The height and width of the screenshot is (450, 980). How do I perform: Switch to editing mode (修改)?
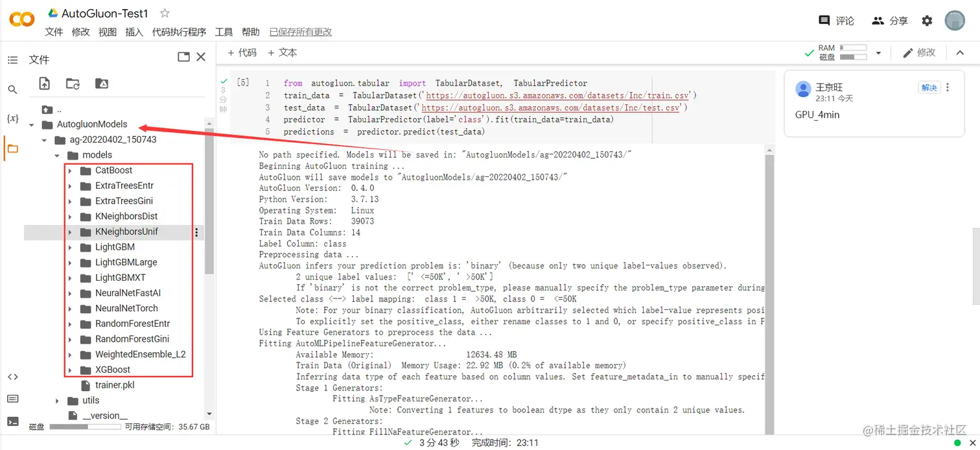(919, 53)
